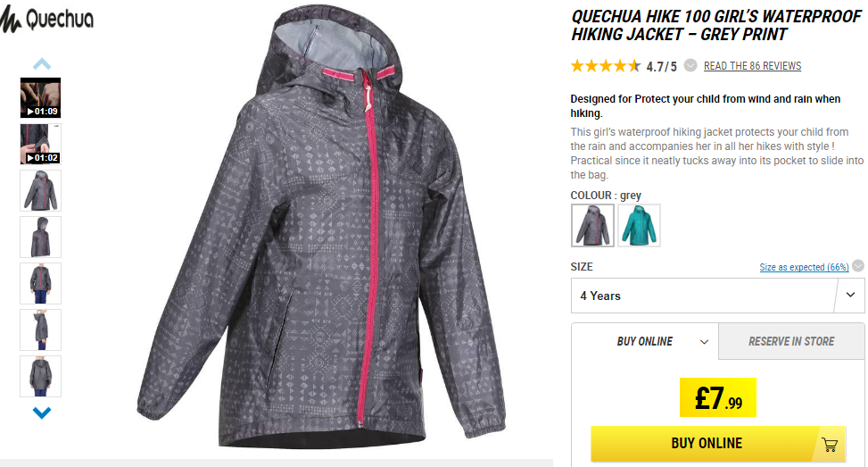
Task: Show more thumbnails with the down arrow
Action: coord(42,413)
